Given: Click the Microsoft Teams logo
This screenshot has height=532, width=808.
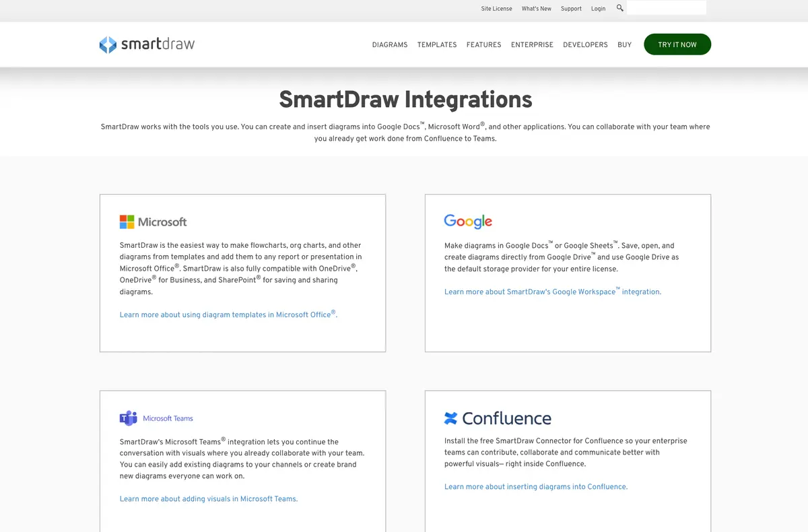Looking at the screenshot, I should tap(156, 418).
